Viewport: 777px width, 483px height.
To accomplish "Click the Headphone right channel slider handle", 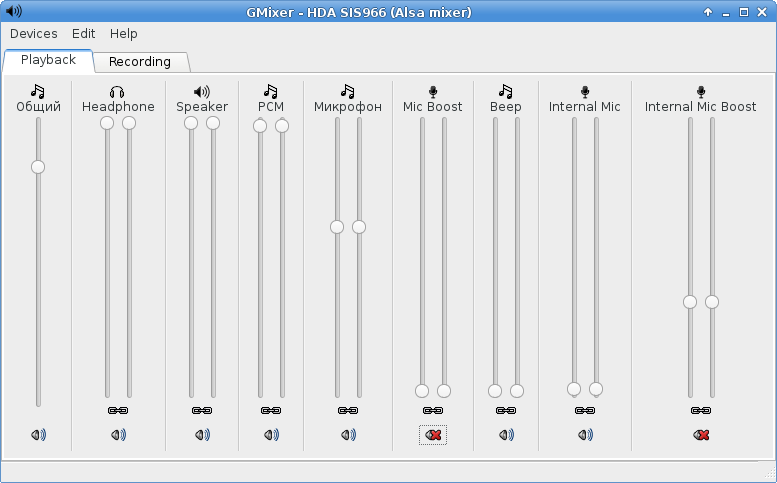I will [x=129, y=123].
